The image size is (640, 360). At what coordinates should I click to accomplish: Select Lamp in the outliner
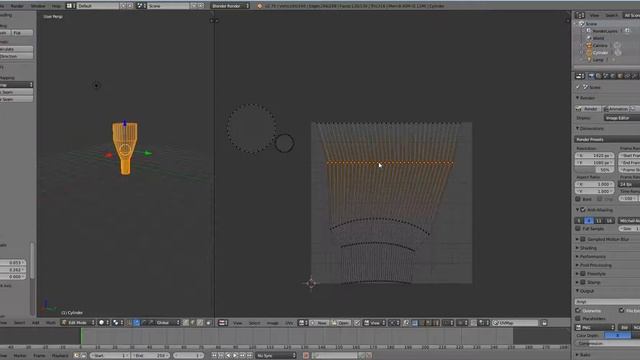point(598,60)
